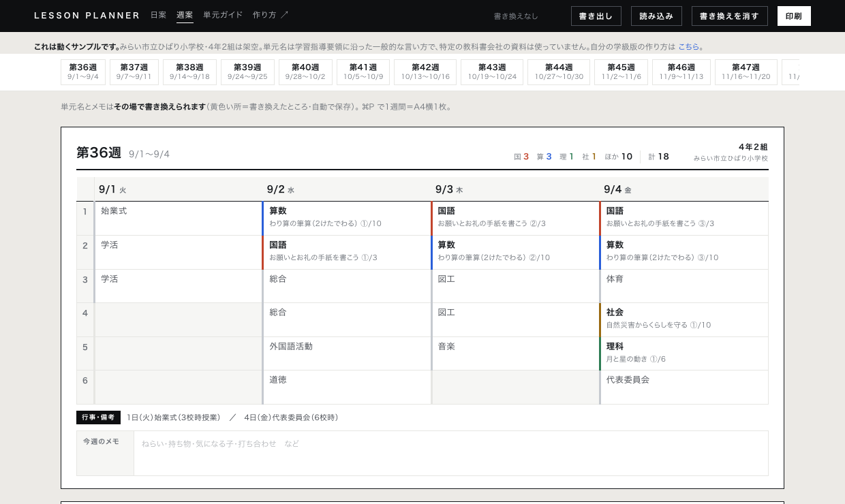Edit the 始業式 cell on 9/1 period 1
This screenshot has height=504, width=845.
[x=178, y=218]
